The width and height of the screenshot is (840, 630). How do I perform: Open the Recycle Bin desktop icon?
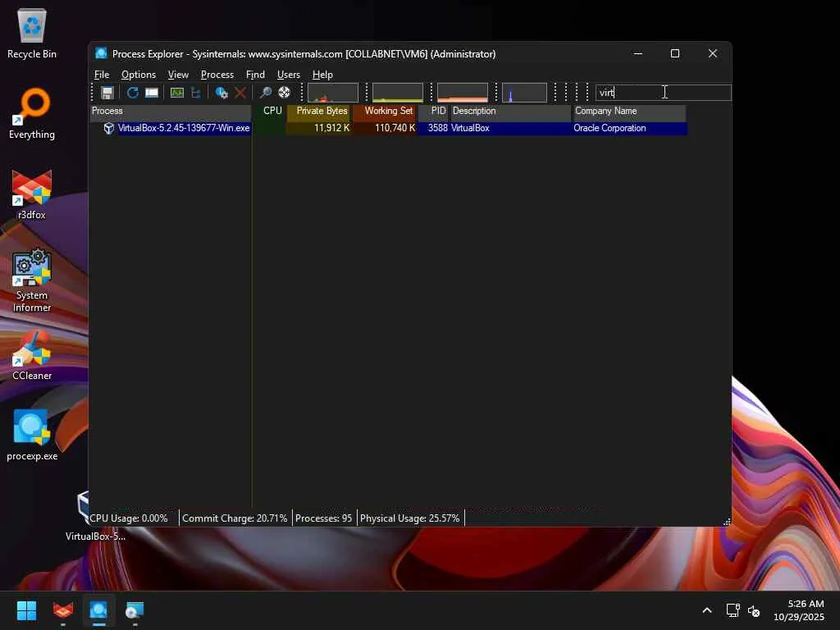32,33
